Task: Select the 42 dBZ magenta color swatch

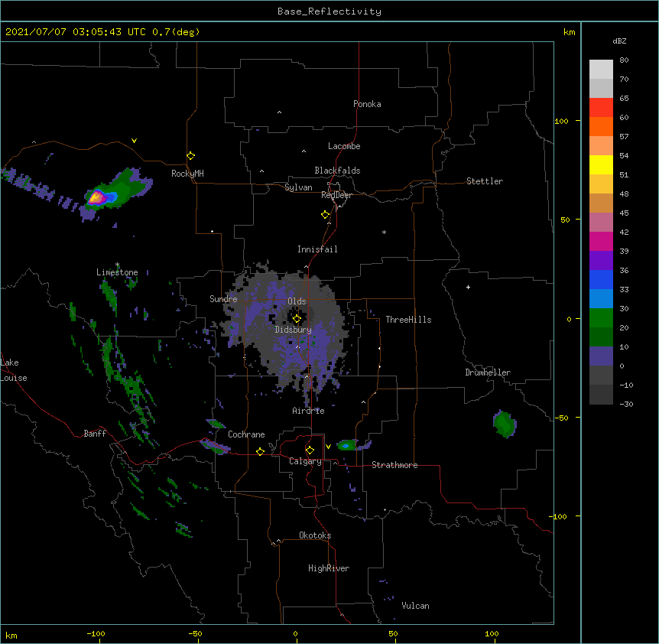Action: click(601, 241)
